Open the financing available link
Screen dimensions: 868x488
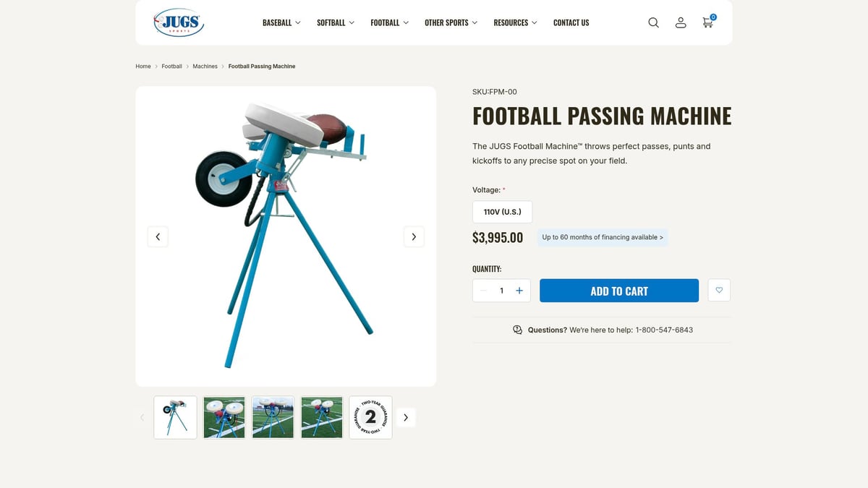click(603, 237)
